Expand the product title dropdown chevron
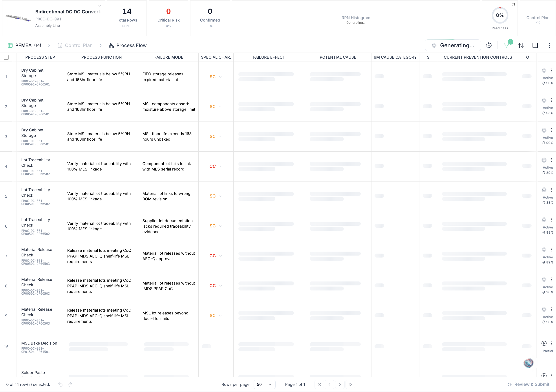 click(100, 6)
